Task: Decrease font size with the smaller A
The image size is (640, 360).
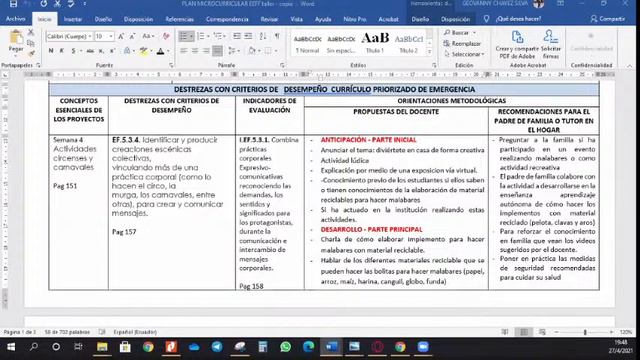Action: pos(132,36)
